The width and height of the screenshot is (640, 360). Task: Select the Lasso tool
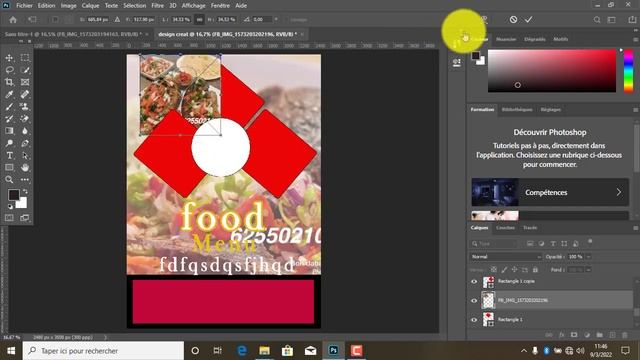pyautogui.click(x=9, y=70)
